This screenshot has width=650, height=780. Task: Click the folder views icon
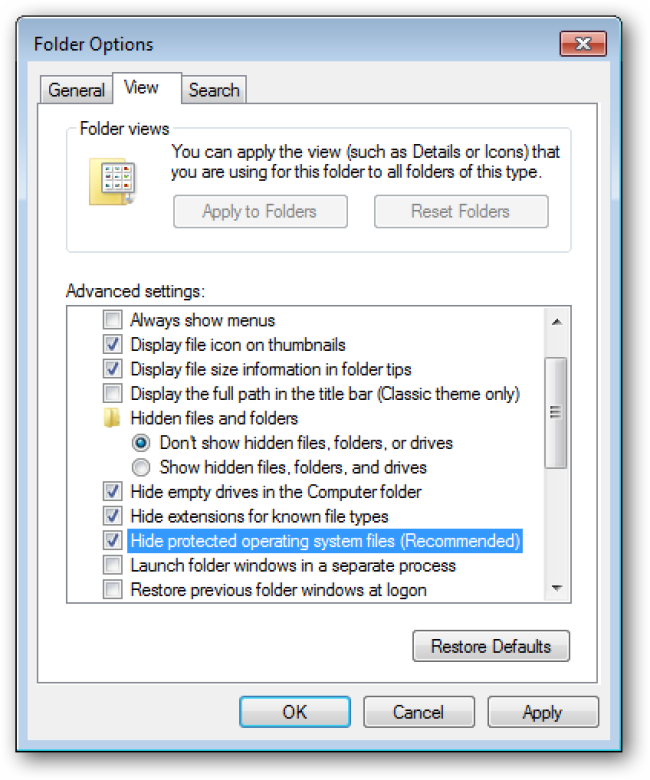[112, 182]
